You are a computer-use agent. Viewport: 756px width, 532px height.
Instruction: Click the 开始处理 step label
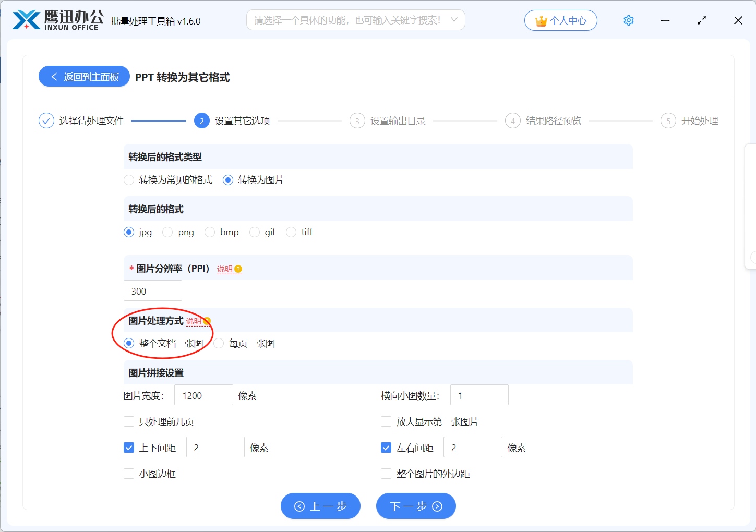[700, 121]
